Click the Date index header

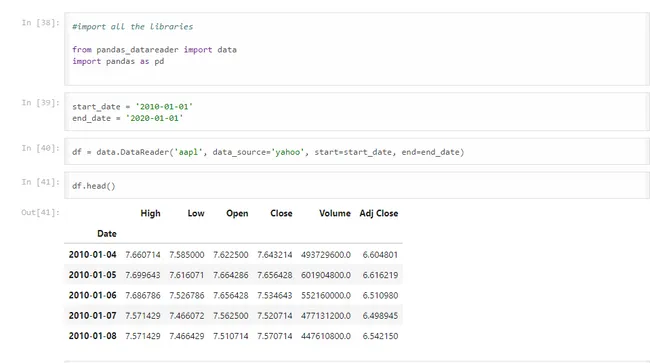coord(107,234)
